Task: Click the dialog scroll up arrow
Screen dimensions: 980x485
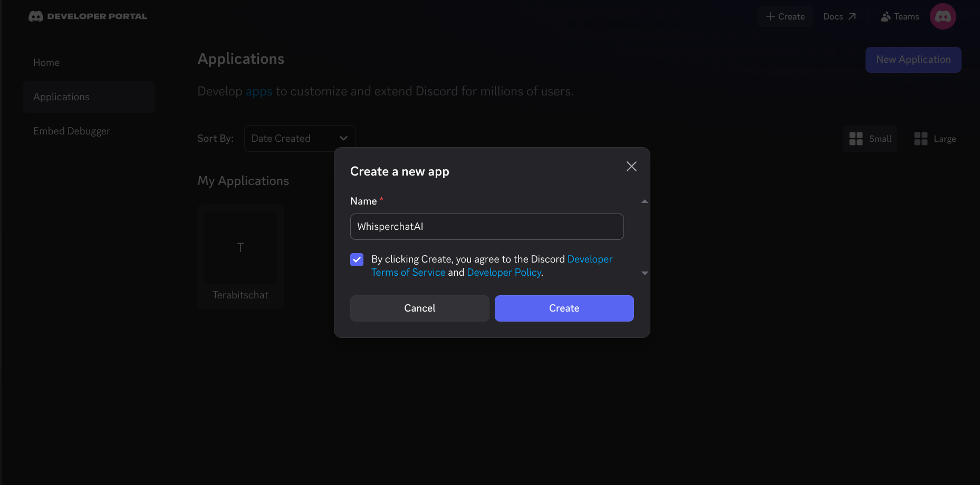Action: click(x=645, y=201)
